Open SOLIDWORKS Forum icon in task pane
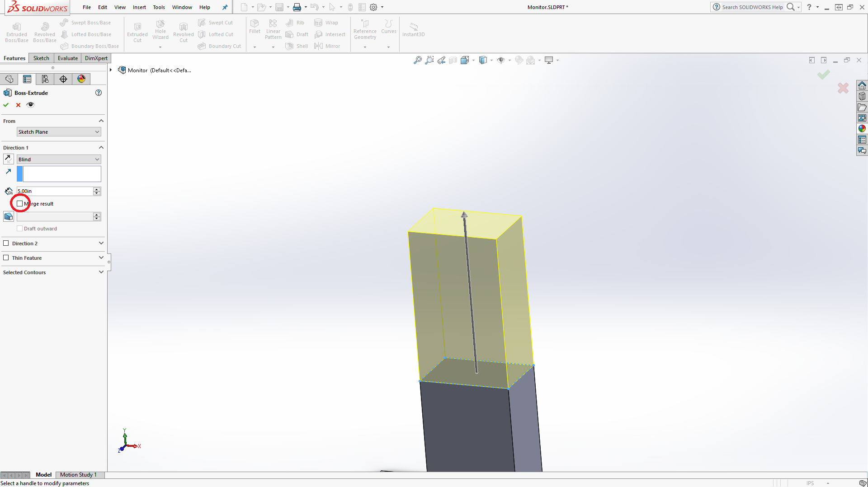The height and width of the screenshot is (487, 868). coord(862,150)
